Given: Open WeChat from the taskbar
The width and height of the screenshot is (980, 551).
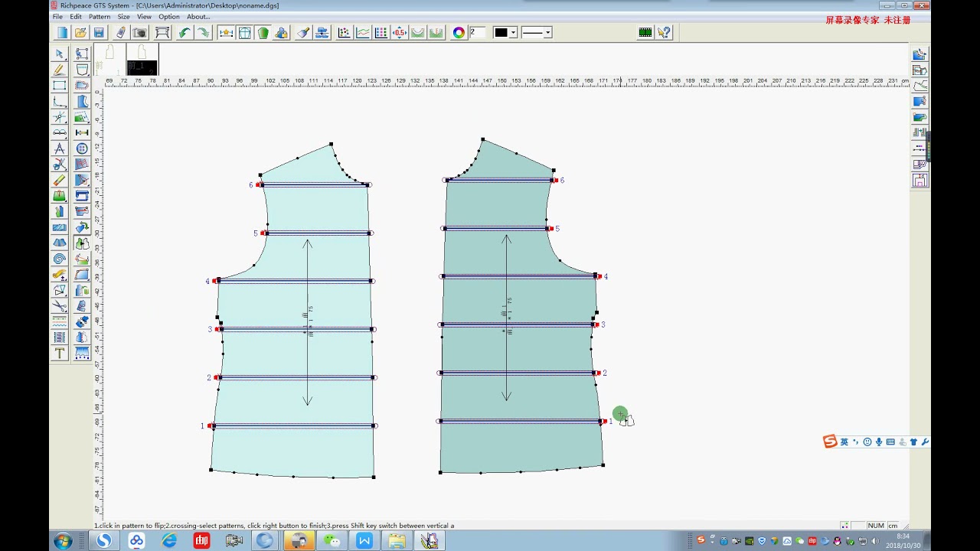Looking at the screenshot, I should coord(332,541).
